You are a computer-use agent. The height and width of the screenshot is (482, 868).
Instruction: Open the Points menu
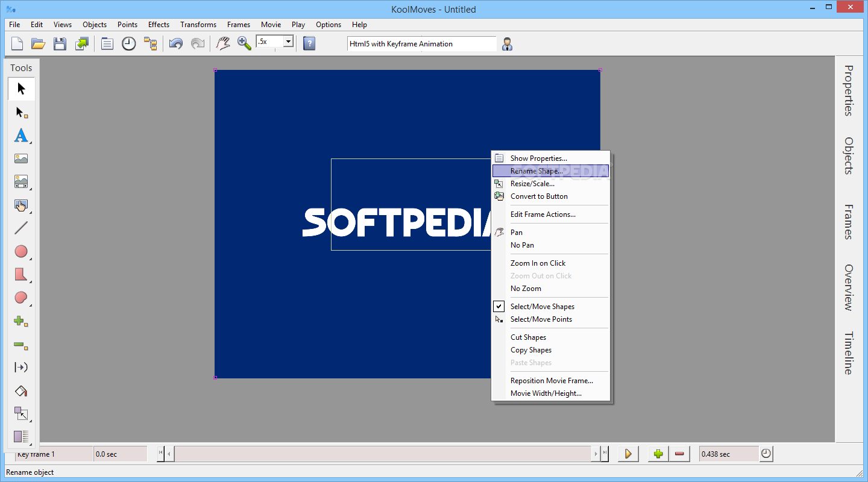[127, 25]
